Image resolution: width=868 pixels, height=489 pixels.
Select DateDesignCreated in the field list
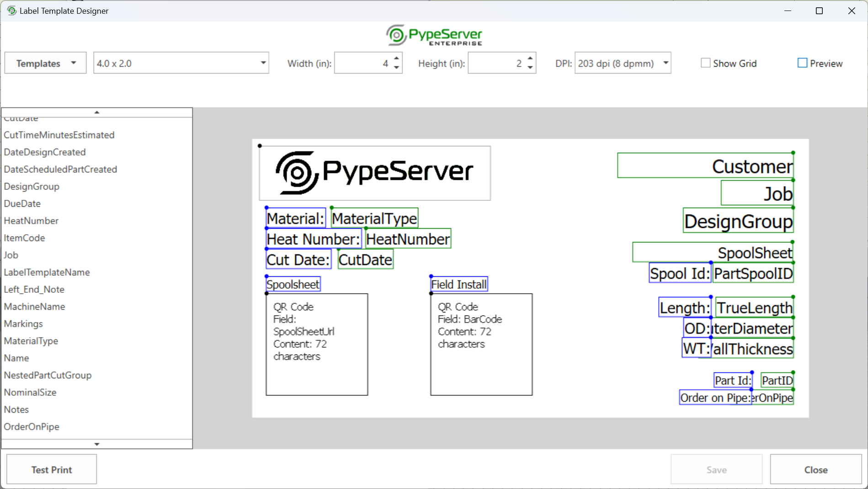(x=45, y=152)
